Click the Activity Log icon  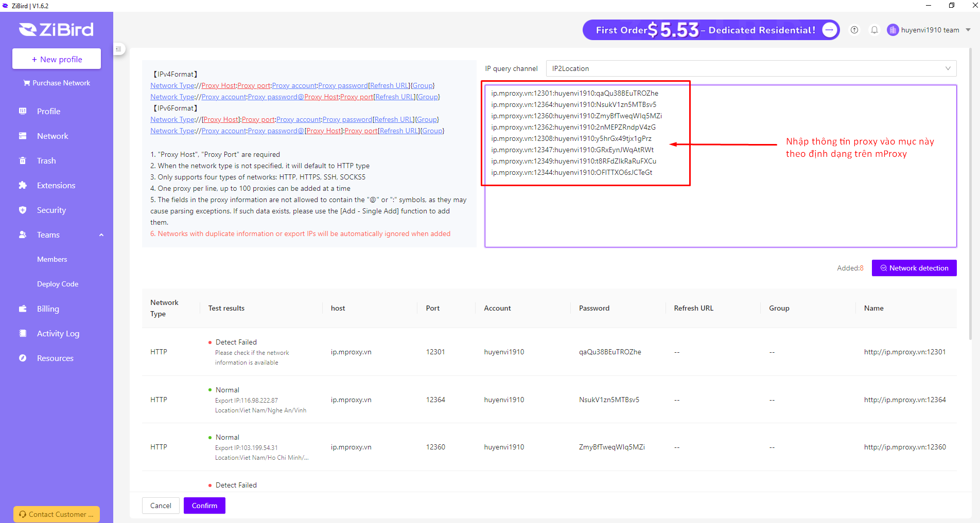tap(23, 333)
